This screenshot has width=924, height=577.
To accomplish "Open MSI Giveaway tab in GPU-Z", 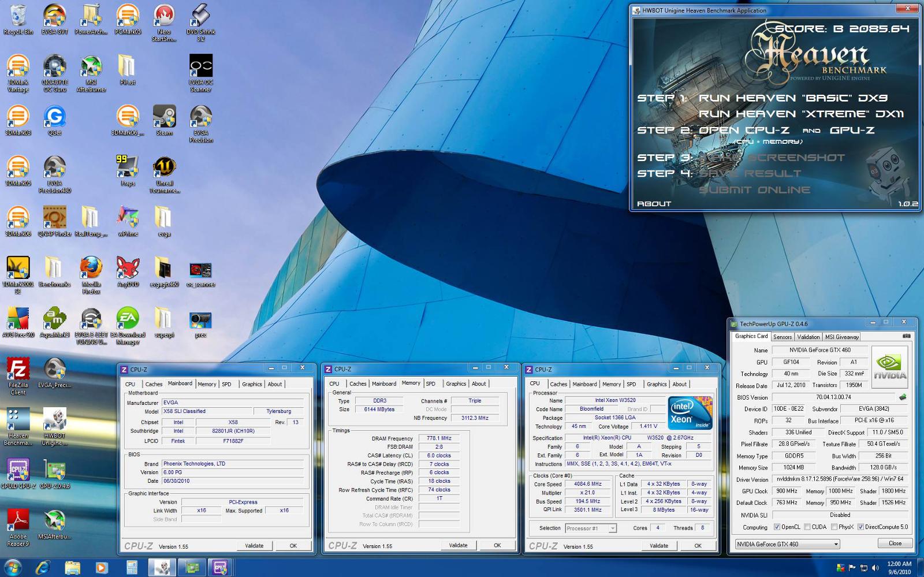I will pyautogui.click(x=841, y=337).
